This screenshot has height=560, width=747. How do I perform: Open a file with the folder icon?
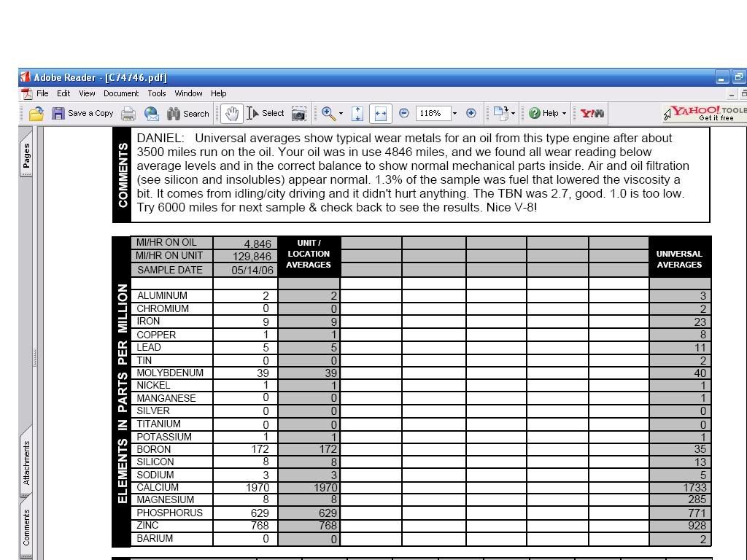pyautogui.click(x=36, y=113)
